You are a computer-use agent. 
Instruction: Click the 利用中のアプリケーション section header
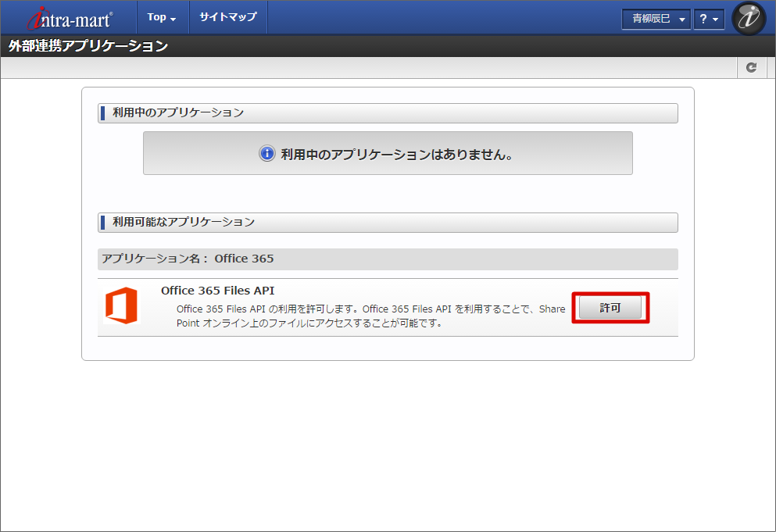tap(388, 112)
